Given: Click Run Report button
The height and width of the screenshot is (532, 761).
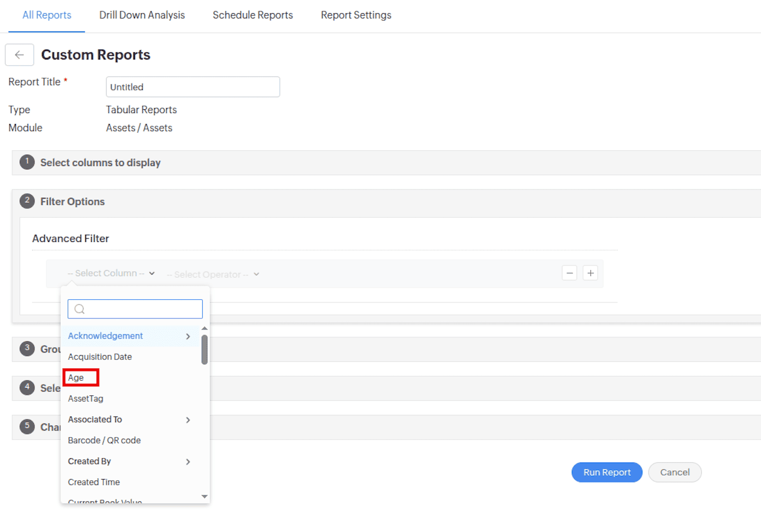Looking at the screenshot, I should coord(607,472).
